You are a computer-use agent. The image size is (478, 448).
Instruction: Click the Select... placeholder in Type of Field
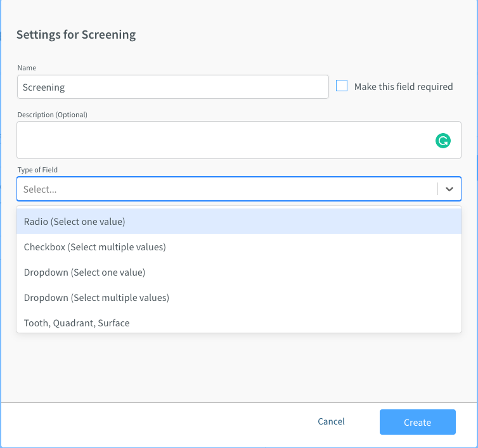(40, 189)
